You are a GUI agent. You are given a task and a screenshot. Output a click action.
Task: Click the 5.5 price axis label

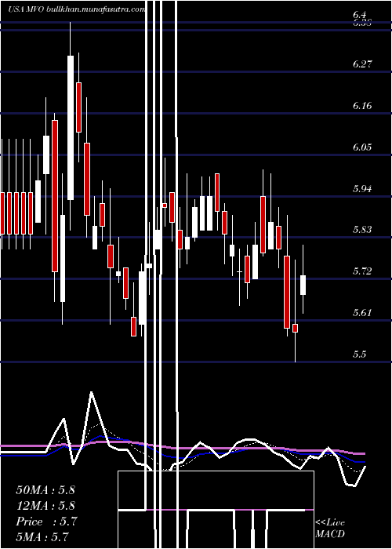pyautogui.click(x=360, y=354)
